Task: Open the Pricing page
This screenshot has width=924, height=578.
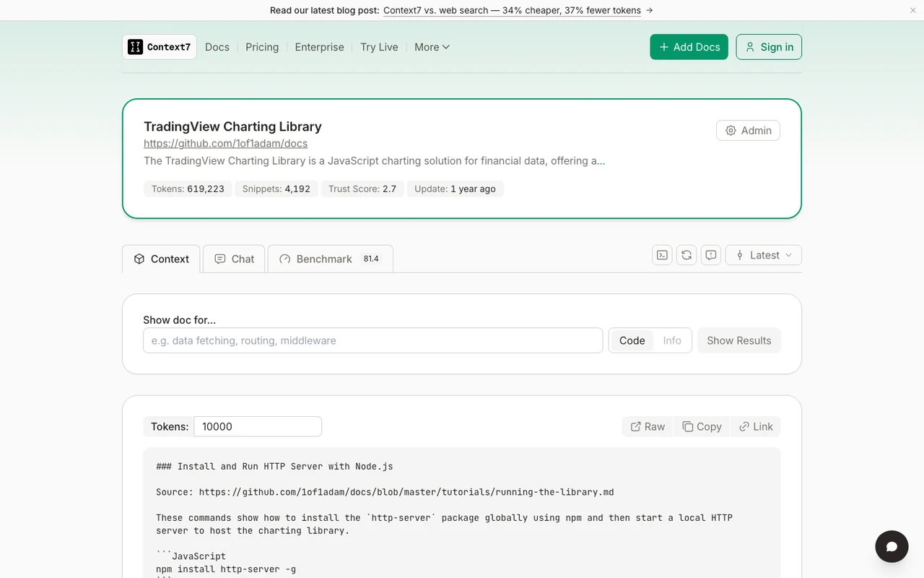Action: click(262, 47)
